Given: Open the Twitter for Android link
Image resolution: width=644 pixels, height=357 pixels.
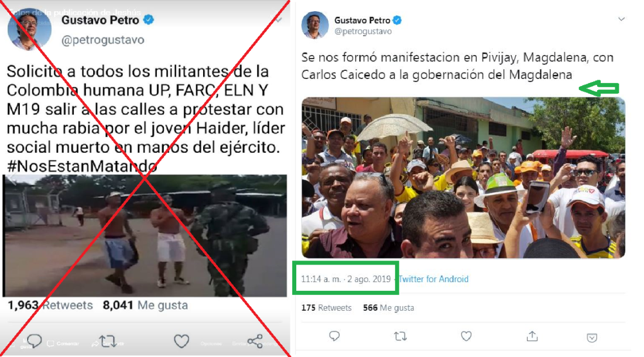Looking at the screenshot, I should (433, 279).
